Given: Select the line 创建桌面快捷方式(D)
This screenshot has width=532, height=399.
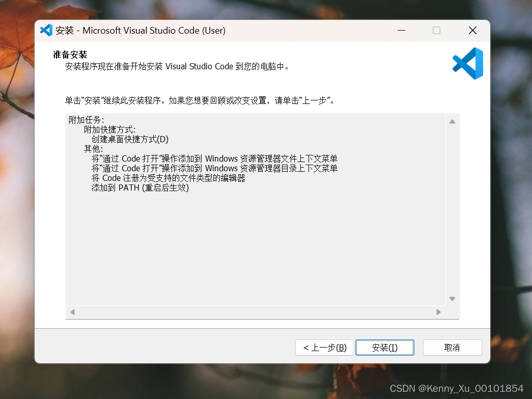Looking at the screenshot, I should (130, 139).
